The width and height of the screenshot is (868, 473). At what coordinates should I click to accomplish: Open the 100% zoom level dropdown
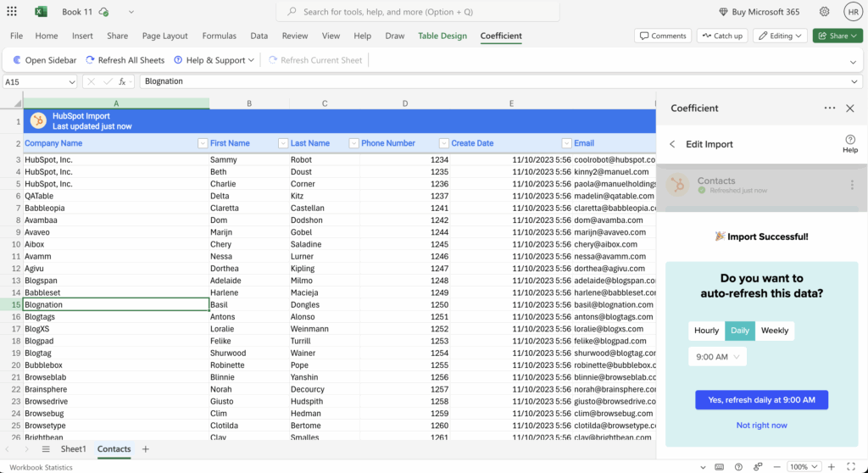[804, 467]
